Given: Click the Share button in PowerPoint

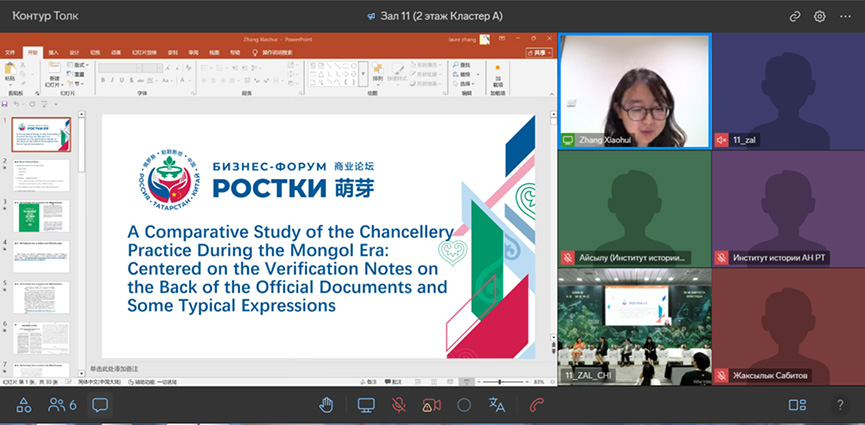Looking at the screenshot, I should (x=539, y=52).
